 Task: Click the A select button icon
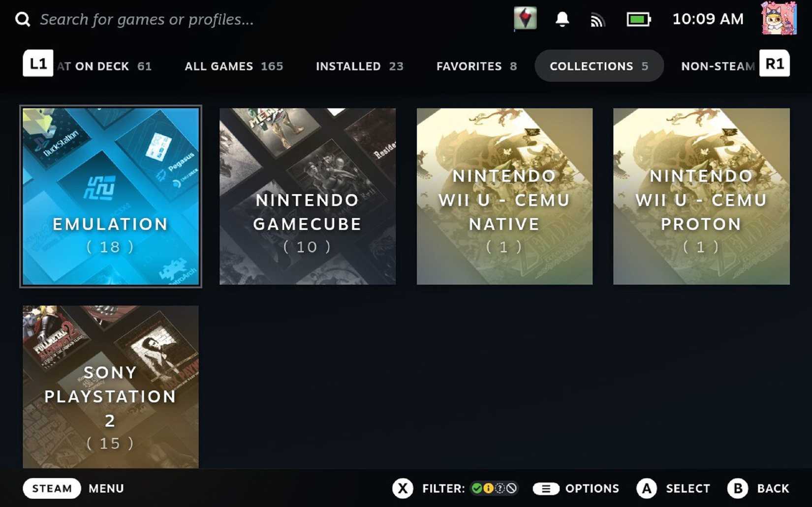[x=647, y=488]
